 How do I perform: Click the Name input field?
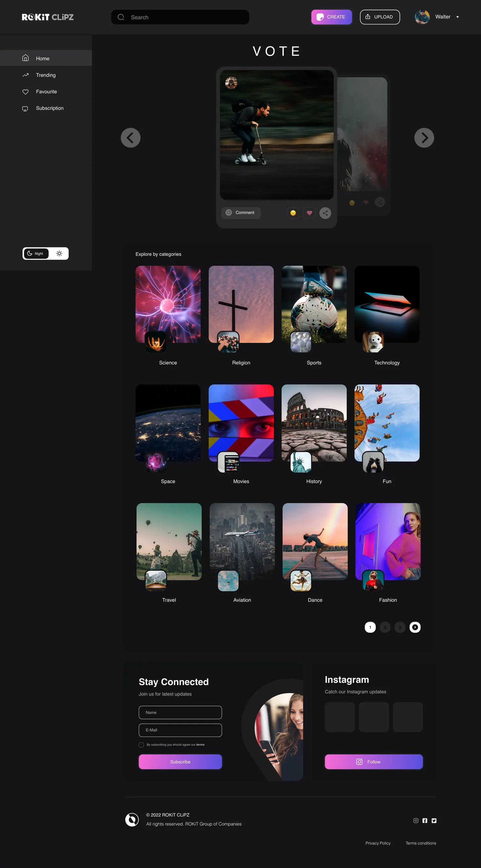pyautogui.click(x=180, y=712)
